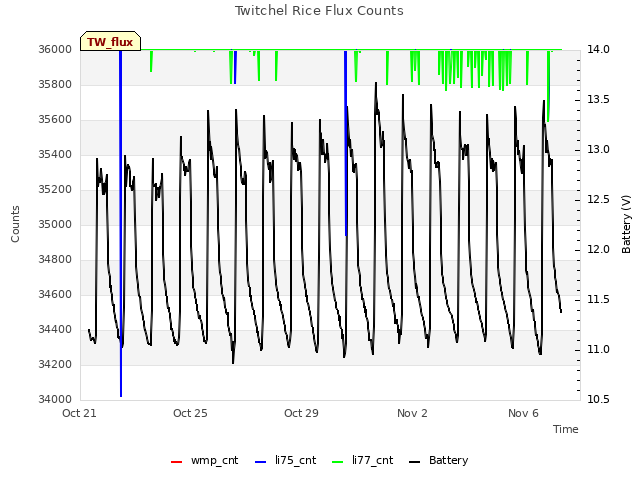Click the black Battery legend swatch
Viewport: 640px width, 480px height.
click(x=414, y=462)
